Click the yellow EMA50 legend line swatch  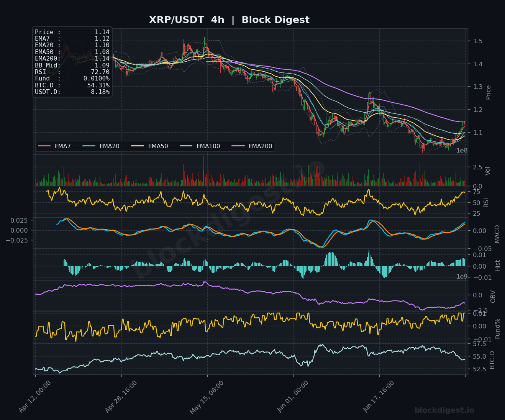[137, 146]
